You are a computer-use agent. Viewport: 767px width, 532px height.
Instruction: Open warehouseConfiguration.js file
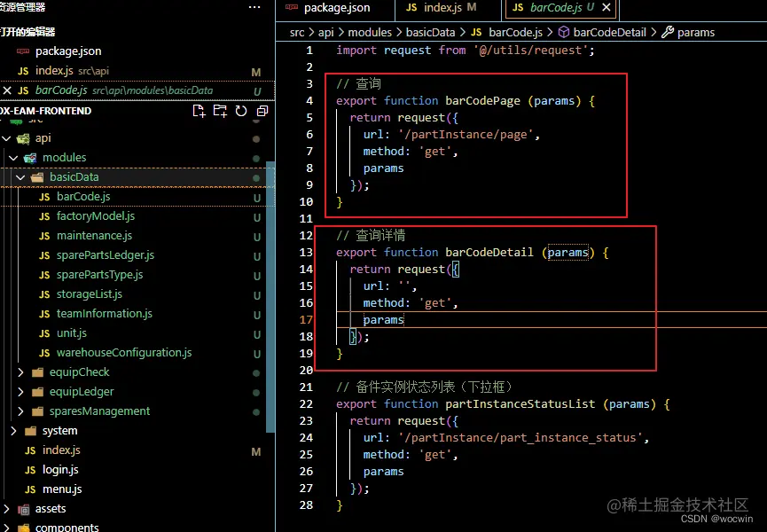[124, 353]
